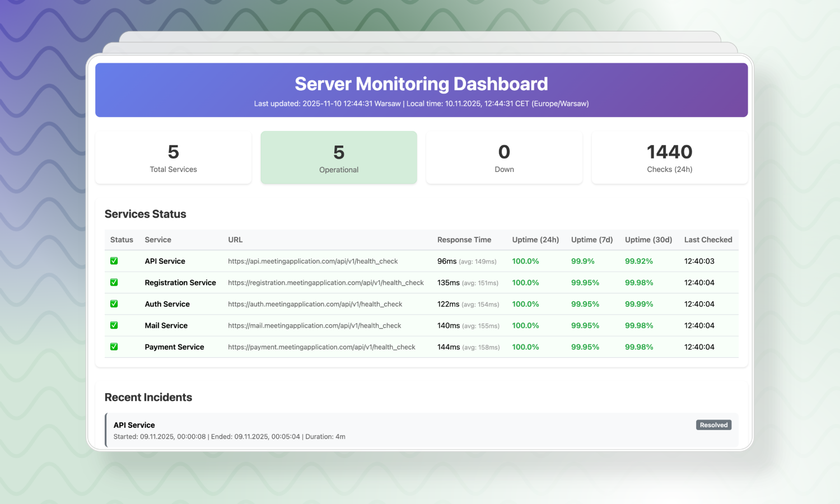Click the Payment Service green check status icon
Viewport: 840px width, 504px height.
(x=114, y=347)
